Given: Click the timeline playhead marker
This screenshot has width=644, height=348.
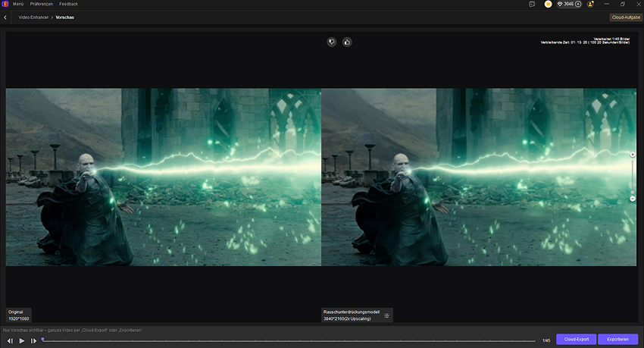Looking at the screenshot, I should click(42, 340).
